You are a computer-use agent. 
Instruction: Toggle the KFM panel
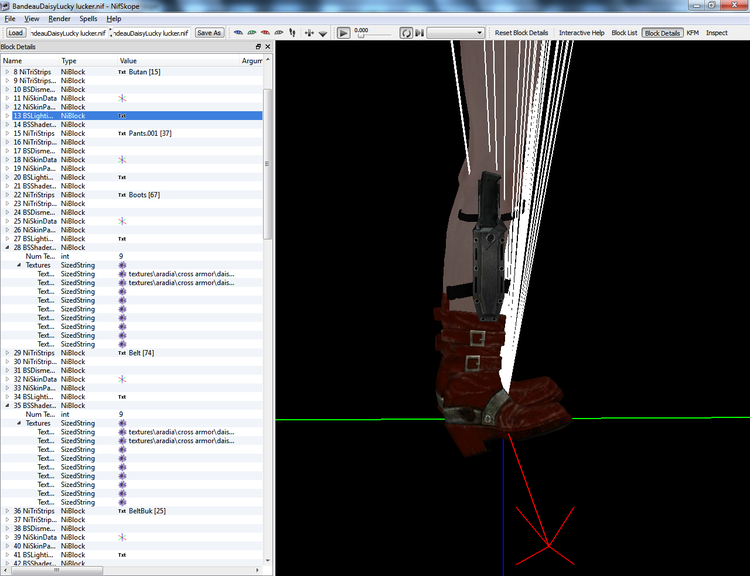[x=693, y=33]
